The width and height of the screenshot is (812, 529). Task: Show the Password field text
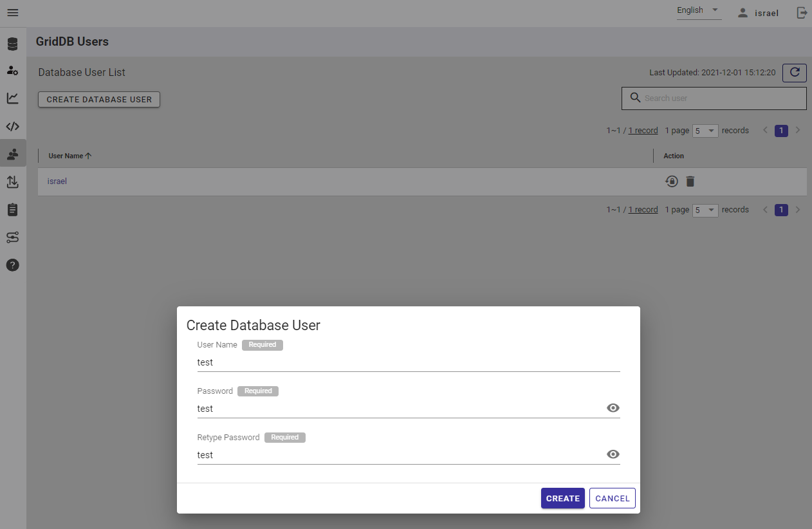[613, 408]
